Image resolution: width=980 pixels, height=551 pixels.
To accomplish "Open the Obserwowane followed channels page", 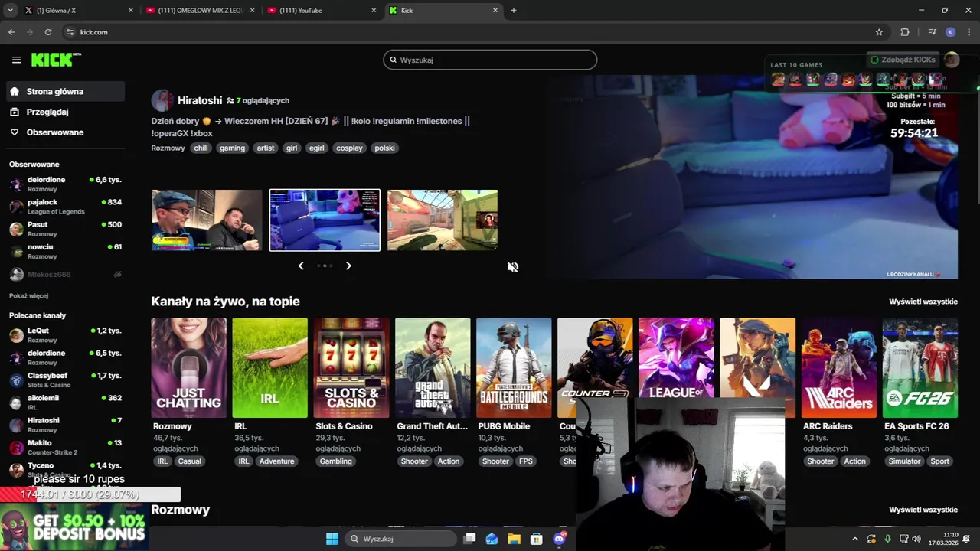I will point(65,132).
